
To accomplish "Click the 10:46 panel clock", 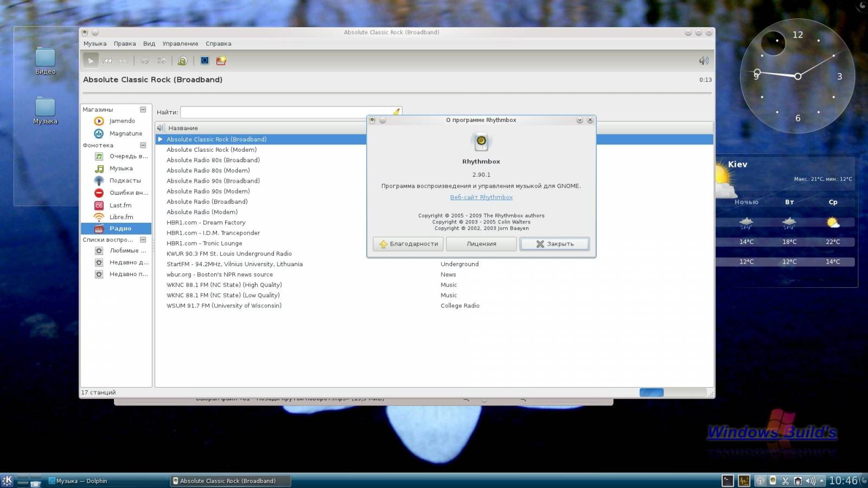I will tap(843, 480).
